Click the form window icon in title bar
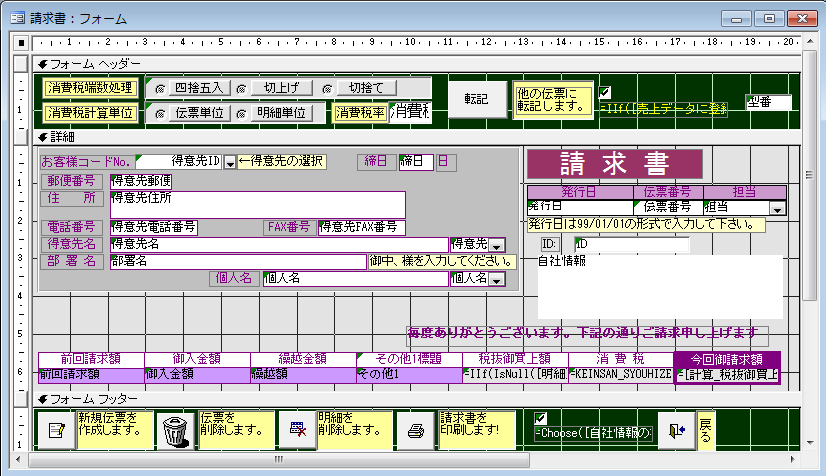 click(17, 18)
